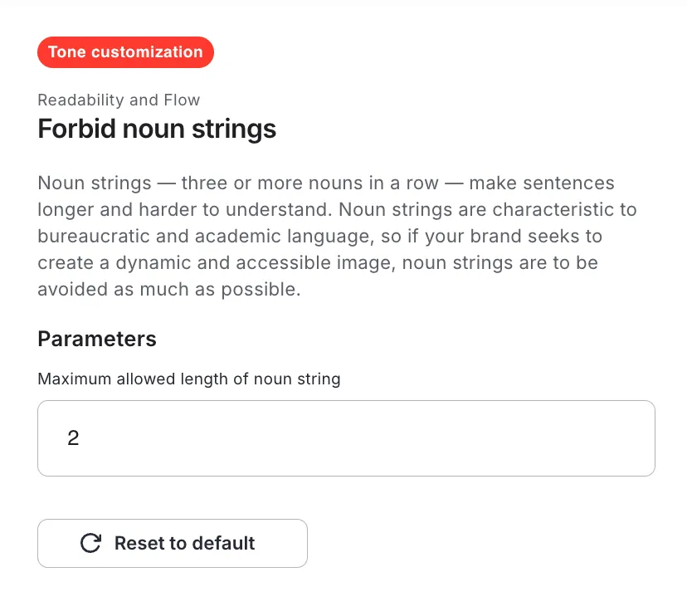Click the phrase avoided as much as possible
The height and width of the screenshot is (616, 687).
169,290
